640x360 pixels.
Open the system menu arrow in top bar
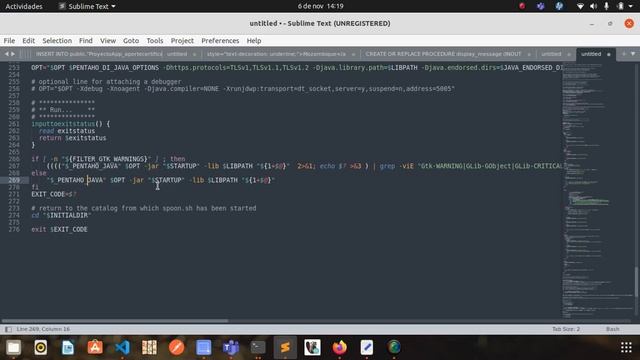(631, 6)
